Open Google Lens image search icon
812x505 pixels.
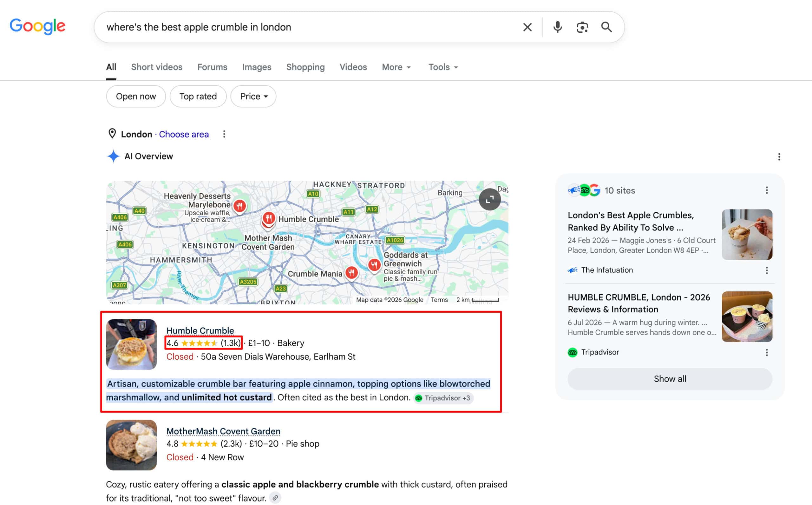point(582,27)
